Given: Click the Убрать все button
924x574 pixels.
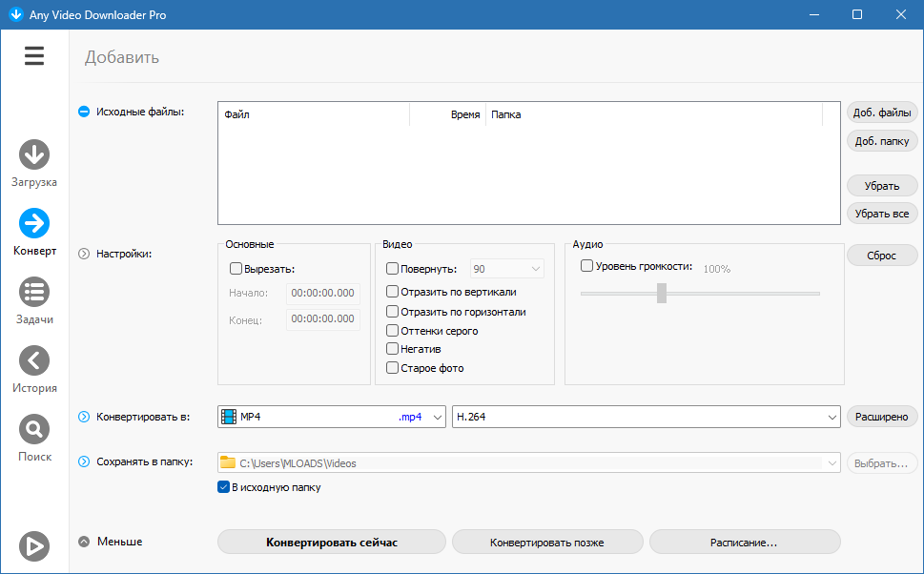Looking at the screenshot, I should 882,214.
